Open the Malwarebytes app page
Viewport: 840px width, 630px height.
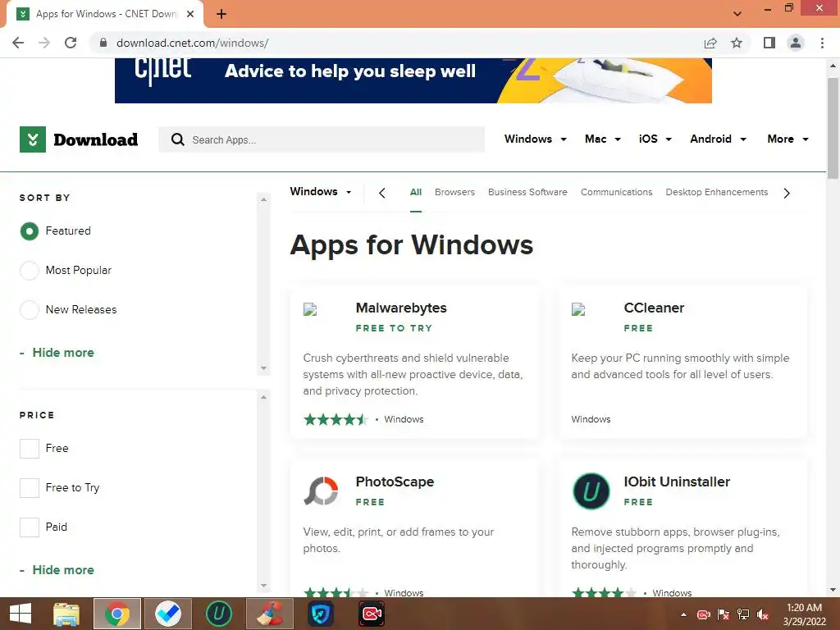click(x=401, y=308)
